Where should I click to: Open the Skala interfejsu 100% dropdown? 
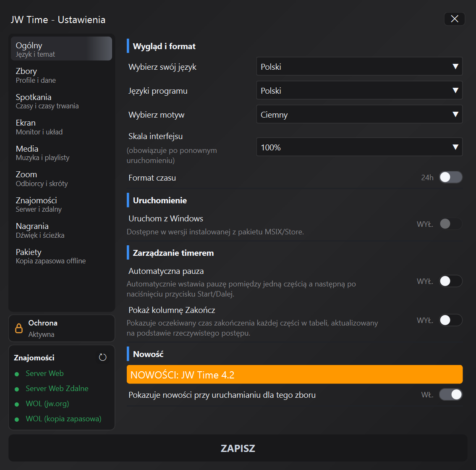[x=359, y=147]
